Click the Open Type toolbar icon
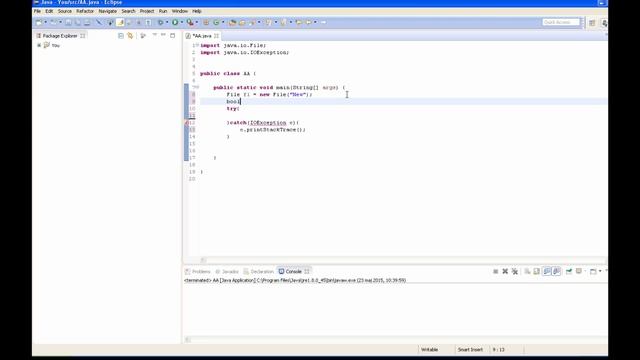The height and width of the screenshot is (360, 640). tap(232, 22)
